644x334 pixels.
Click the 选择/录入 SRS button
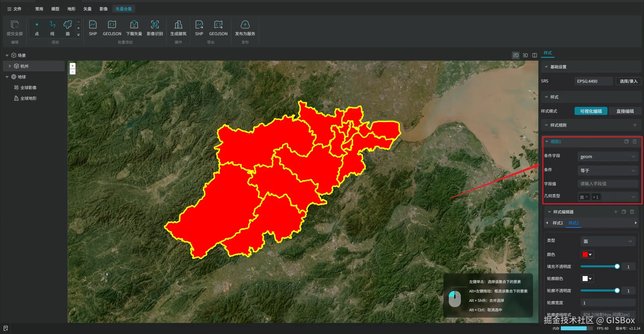(629, 81)
